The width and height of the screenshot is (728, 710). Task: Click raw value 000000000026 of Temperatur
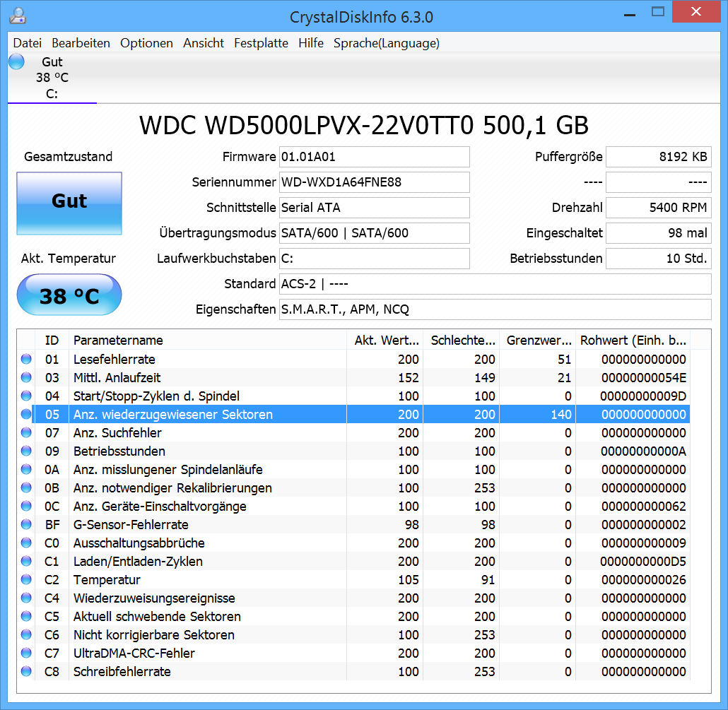click(643, 579)
